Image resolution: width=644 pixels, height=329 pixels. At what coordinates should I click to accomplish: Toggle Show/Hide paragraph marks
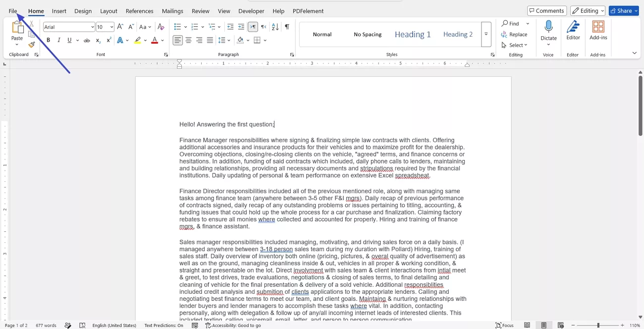pyautogui.click(x=287, y=27)
